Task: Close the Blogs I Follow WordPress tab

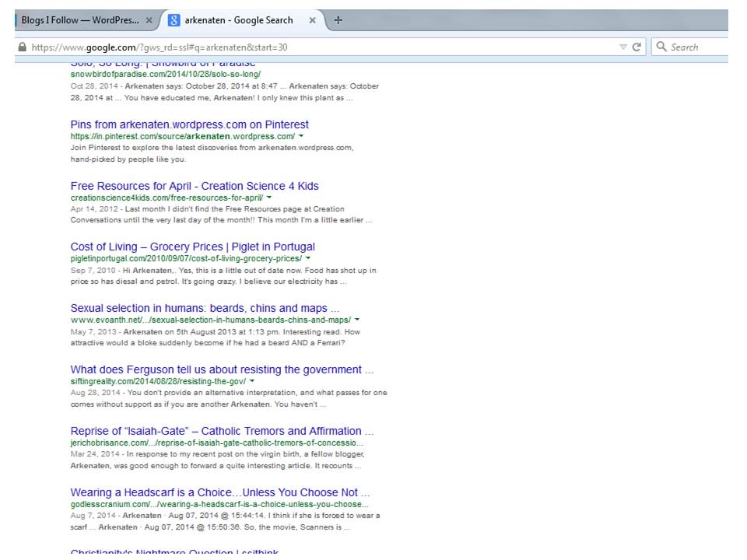Action: pyautogui.click(x=149, y=20)
